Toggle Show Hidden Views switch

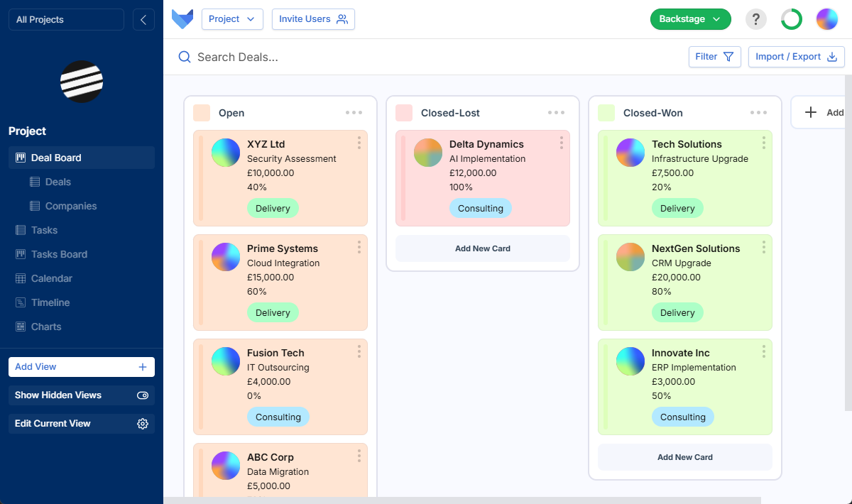[x=143, y=395]
